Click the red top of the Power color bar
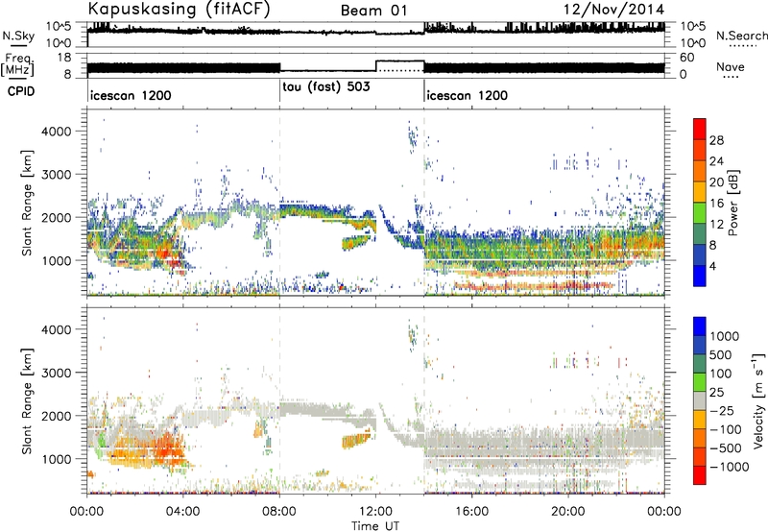This screenshot has height=532, width=768. point(700,129)
